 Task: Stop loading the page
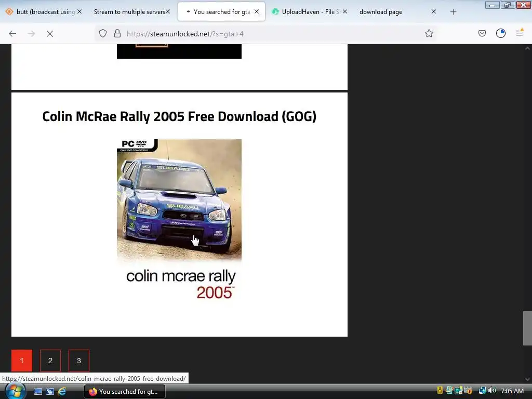click(50, 34)
